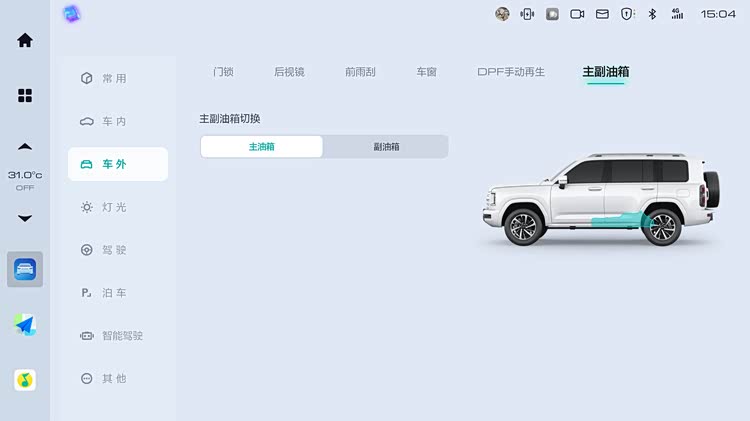Open the 智能驾驶 settings category

(x=122, y=336)
